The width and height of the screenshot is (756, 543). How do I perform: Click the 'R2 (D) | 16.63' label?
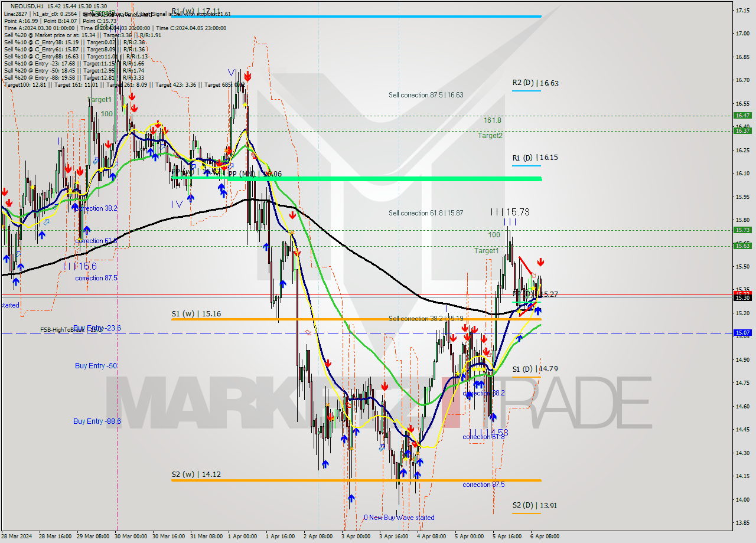(535, 83)
